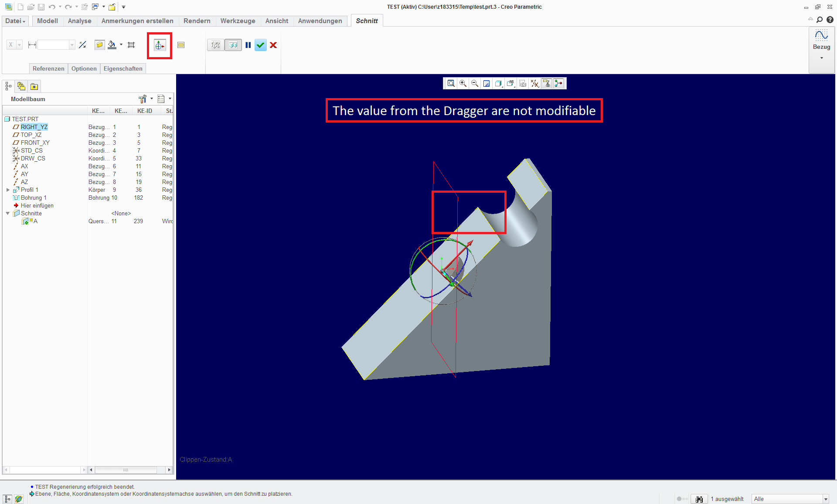Toggle the spin center display icon
Screen dimensions: 837x504
coord(558,83)
